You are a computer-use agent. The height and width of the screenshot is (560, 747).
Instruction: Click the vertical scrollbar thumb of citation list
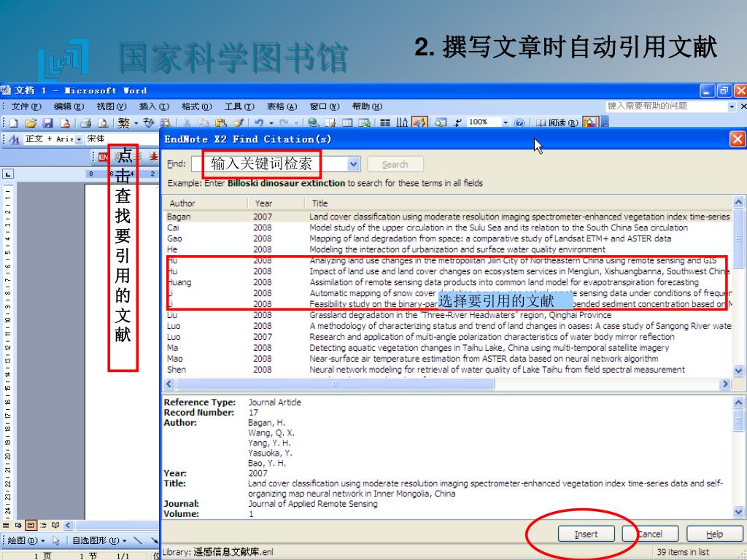tap(738, 238)
